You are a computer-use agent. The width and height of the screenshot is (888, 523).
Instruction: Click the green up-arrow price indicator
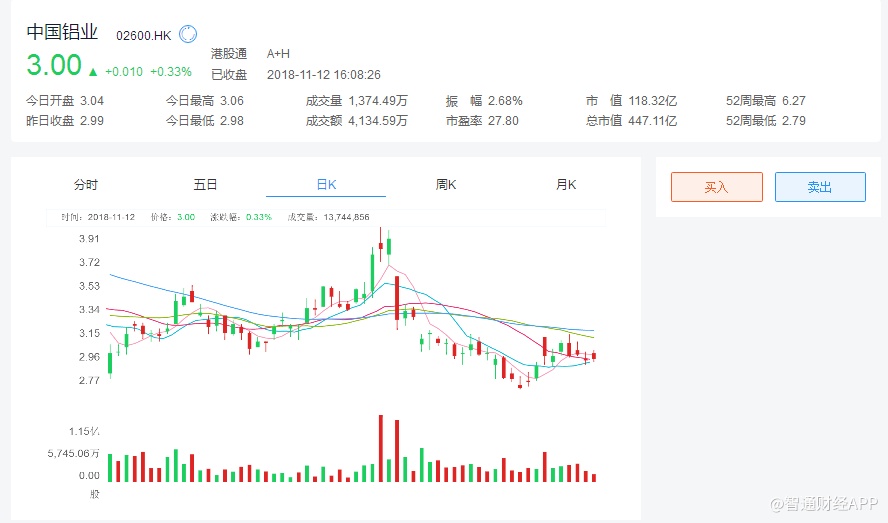[93, 72]
